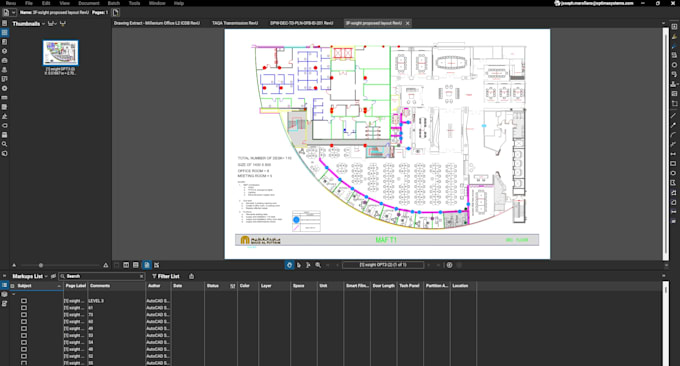Clear the Markups List search box

point(141,276)
